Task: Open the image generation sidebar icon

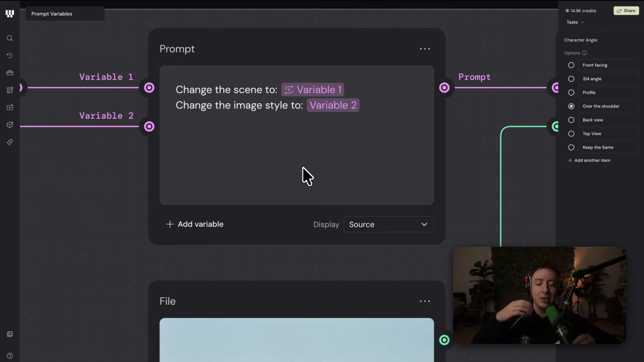Action: [10, 90]
